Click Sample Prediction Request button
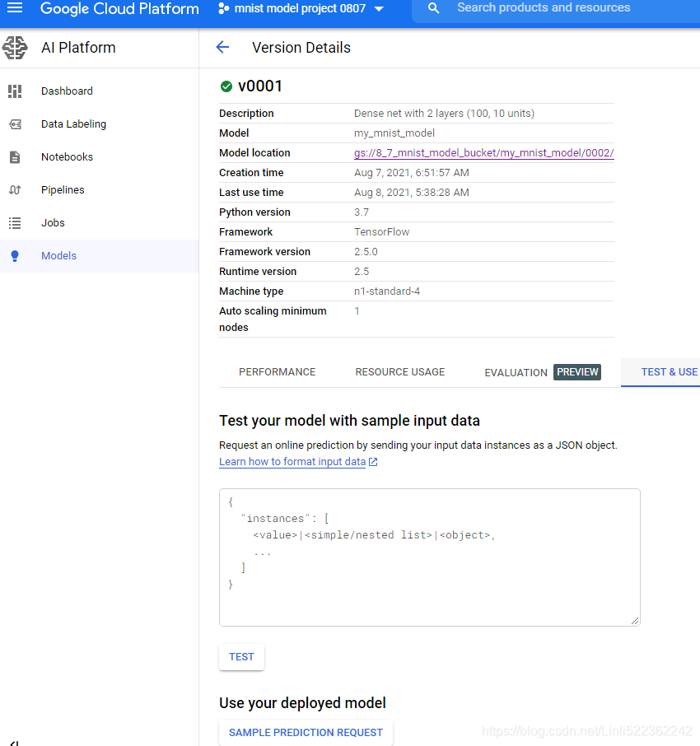This screenshot has height=746, width=700. tap(306, 733)
